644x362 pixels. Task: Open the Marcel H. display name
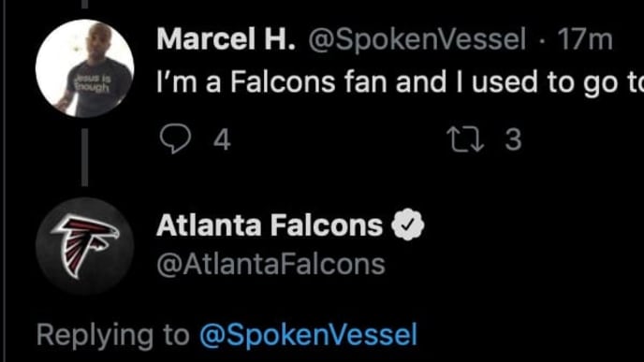226,40
